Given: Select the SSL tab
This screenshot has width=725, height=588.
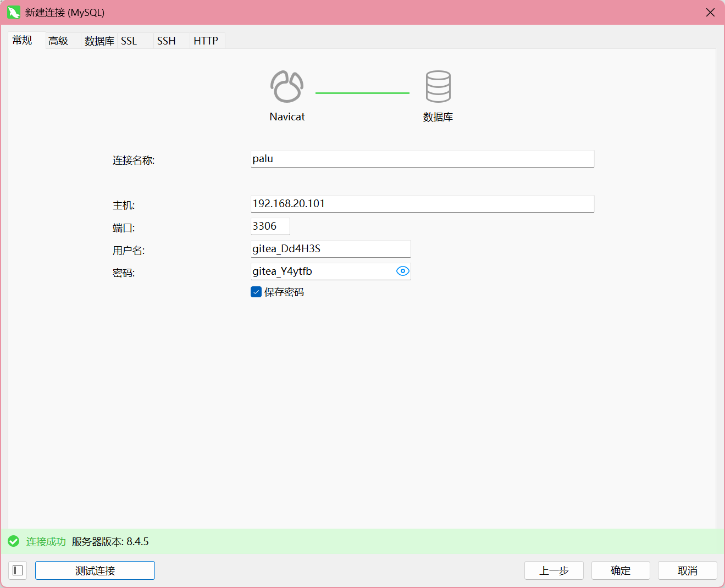Looking at the screenshot, I should (x=129, y=41).
